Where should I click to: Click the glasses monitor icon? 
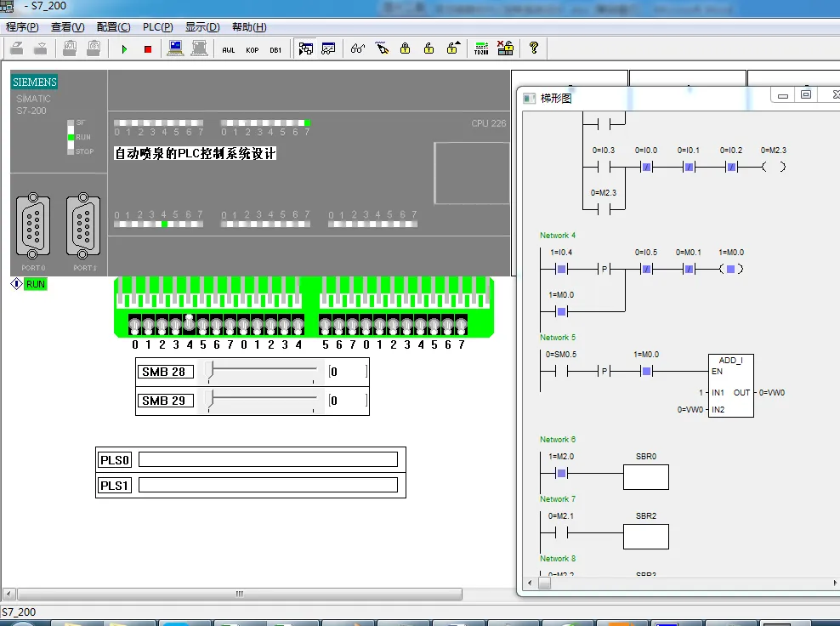click(x=357, y=48)
